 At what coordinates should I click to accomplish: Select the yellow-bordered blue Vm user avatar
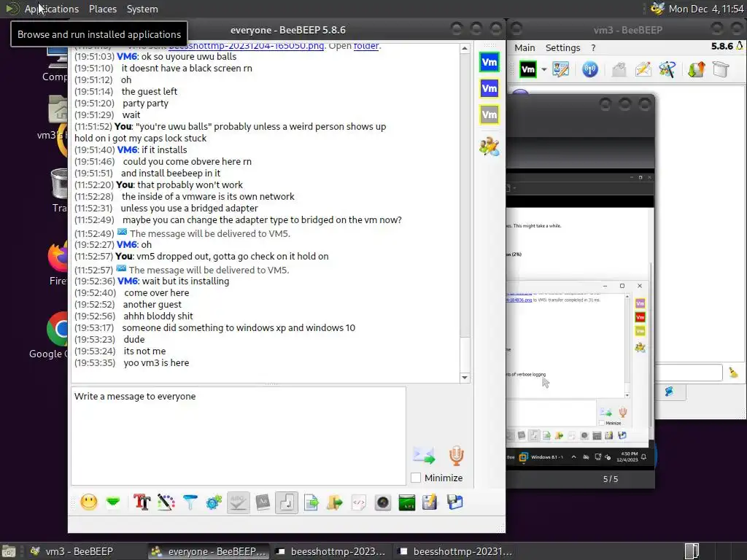point(489,88)
